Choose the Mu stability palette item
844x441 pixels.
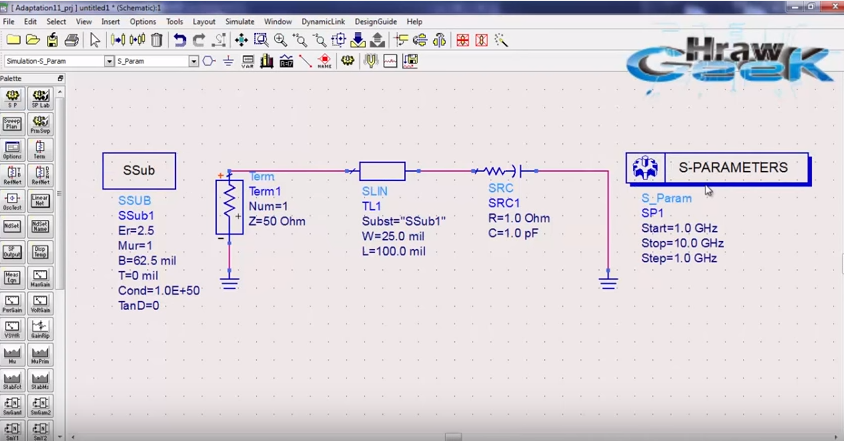[x=12, y=354]
